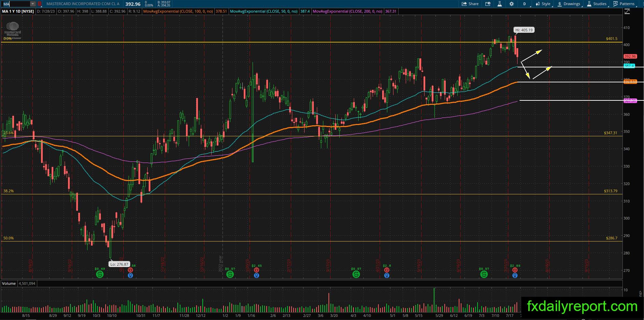The image size is (644, 320).
Task: Click the C: 392.96 close value
Action: pos(118,11)
